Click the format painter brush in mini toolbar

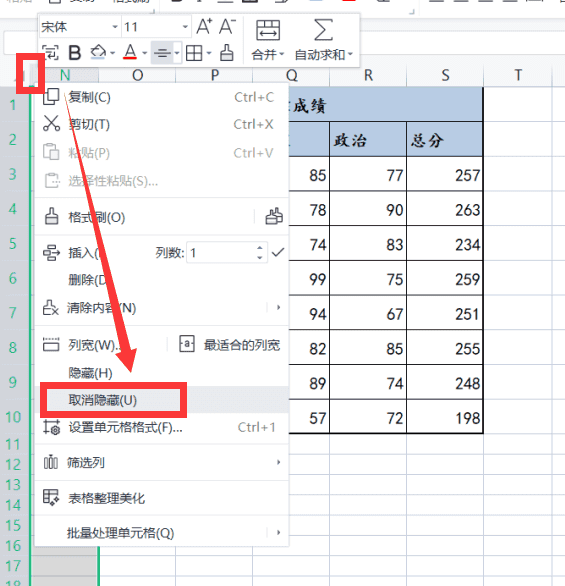tap(226, 53)
